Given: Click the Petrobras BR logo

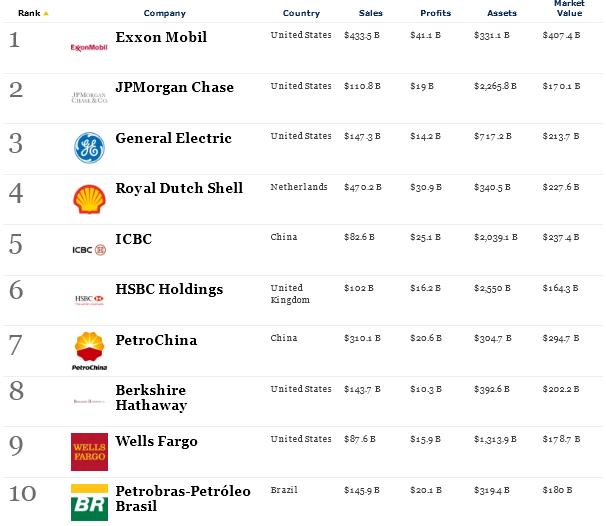Looking at the screenshot, I should 89,502.
